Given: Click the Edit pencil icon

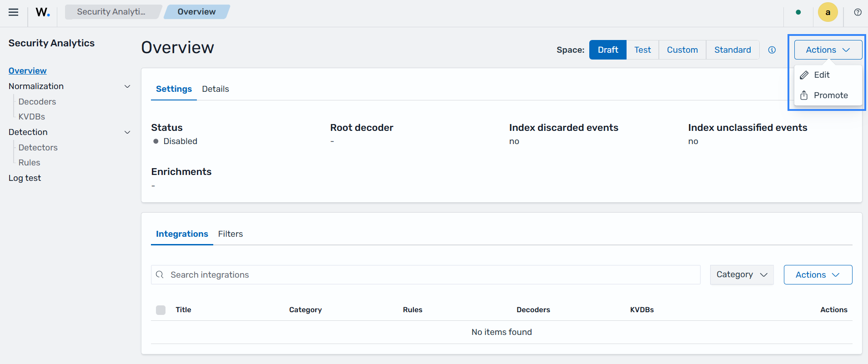Looking at the screenshot, I should (x=804, y=75).
